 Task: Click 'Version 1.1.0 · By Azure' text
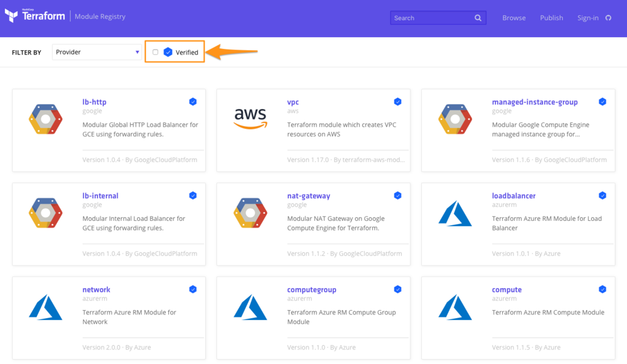pos(321,347)
